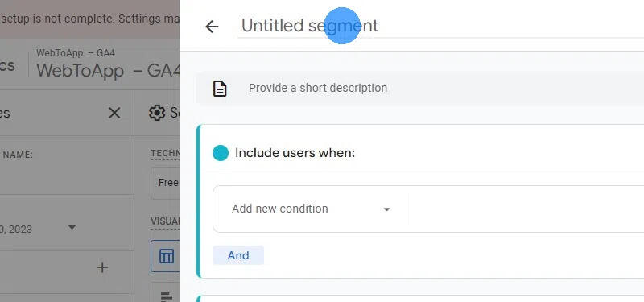
Task: Select the bar chart visualization icon
Action: pyautogui.click(x=166, y=292)
